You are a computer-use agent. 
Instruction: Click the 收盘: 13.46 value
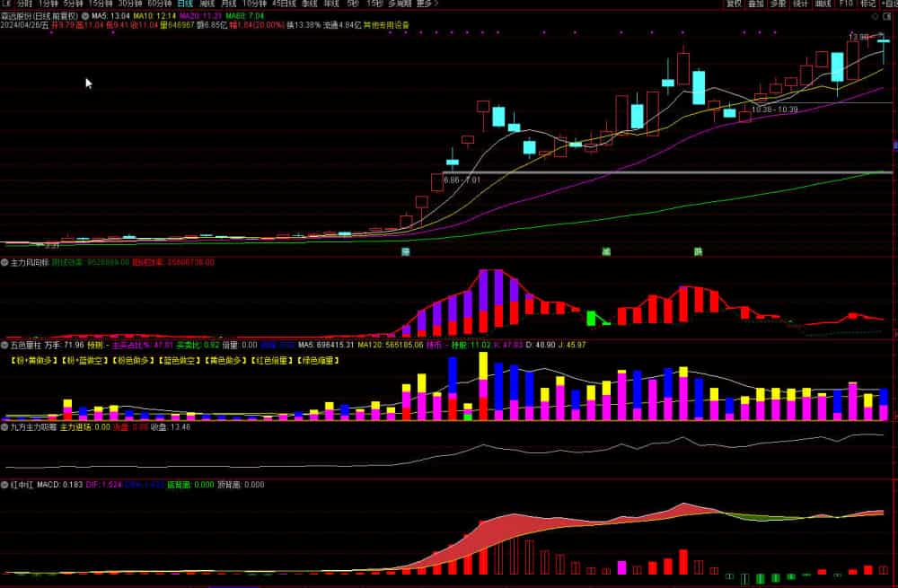pos(170,427)
